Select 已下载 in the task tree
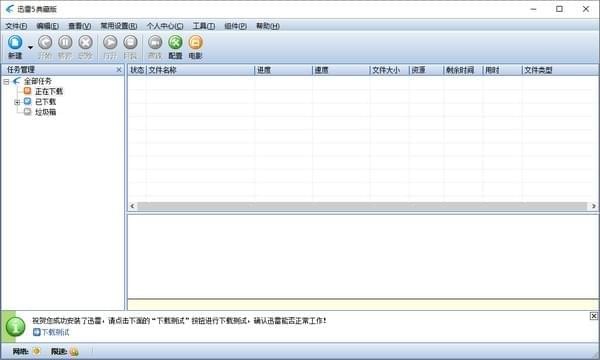Image resolution: width=600 pixels, height=360 pixels. point(45,102)
